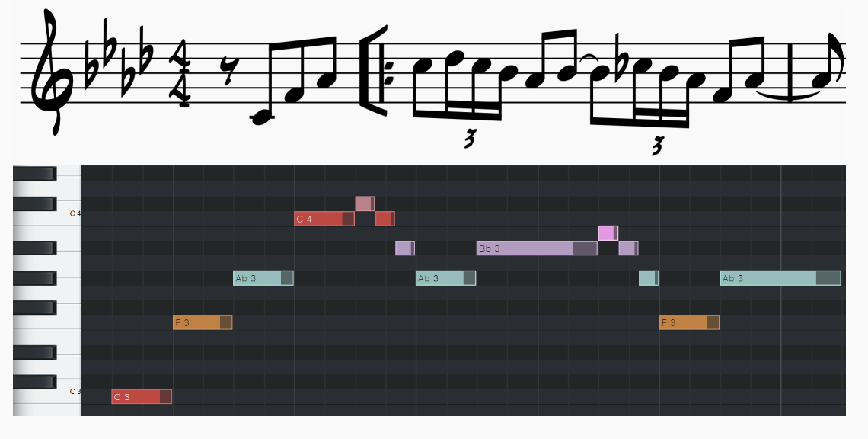This screenshot has width=868, height=439.
Task: Click the treble clef symbol
Action: 52,72
